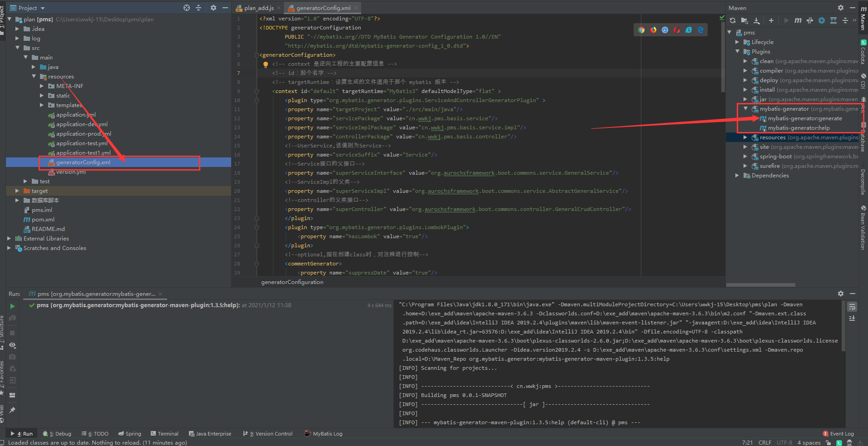This screenshot has width=868, height=446.
Task: Reimport all Maven projects
Action: pos(732,20)
